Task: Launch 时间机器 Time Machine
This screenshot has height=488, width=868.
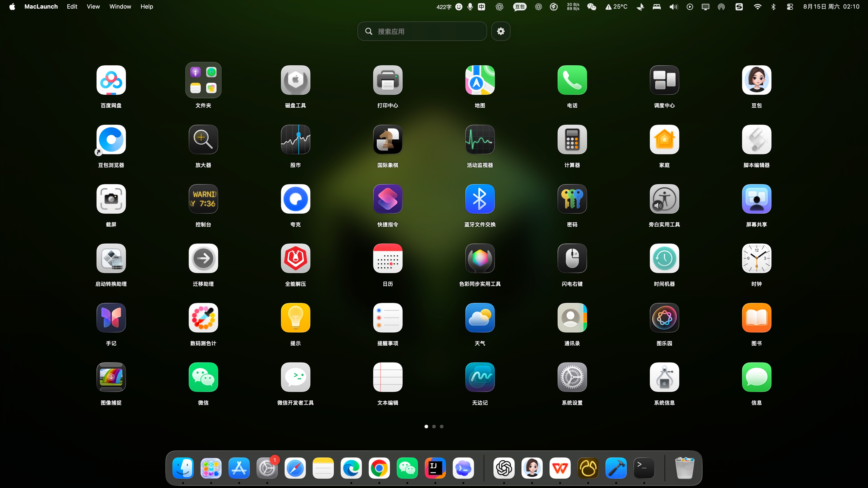Action: [x=664, y=258]
